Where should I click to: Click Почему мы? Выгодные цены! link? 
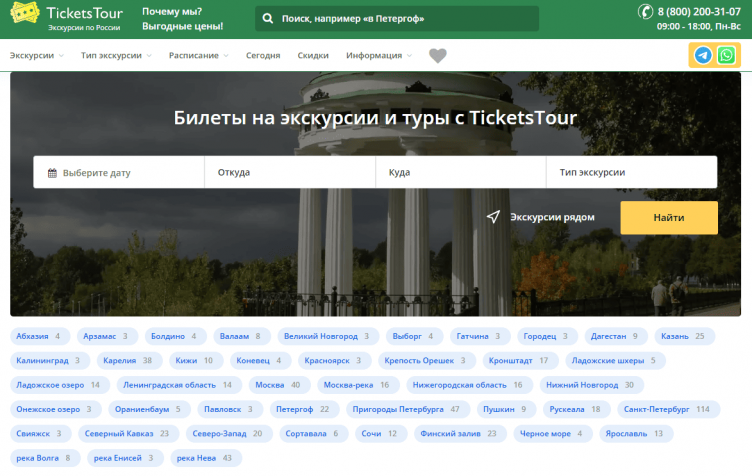click(182, 19)
